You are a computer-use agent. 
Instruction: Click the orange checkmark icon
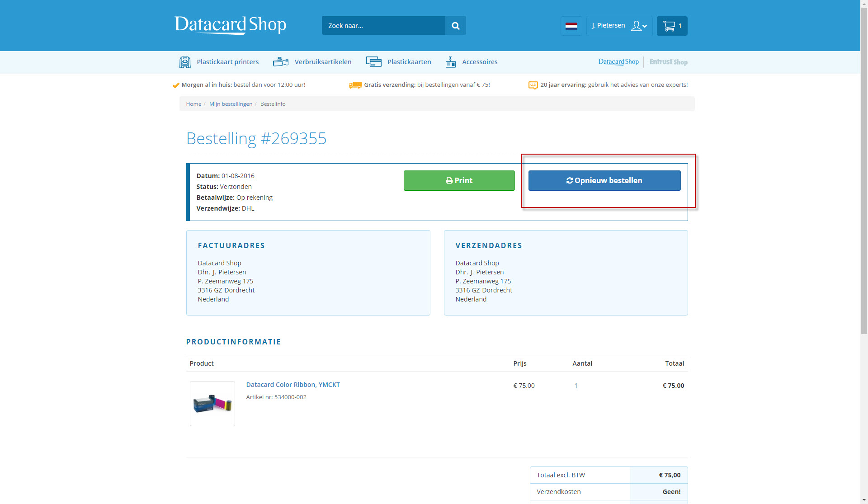[176, 85]
